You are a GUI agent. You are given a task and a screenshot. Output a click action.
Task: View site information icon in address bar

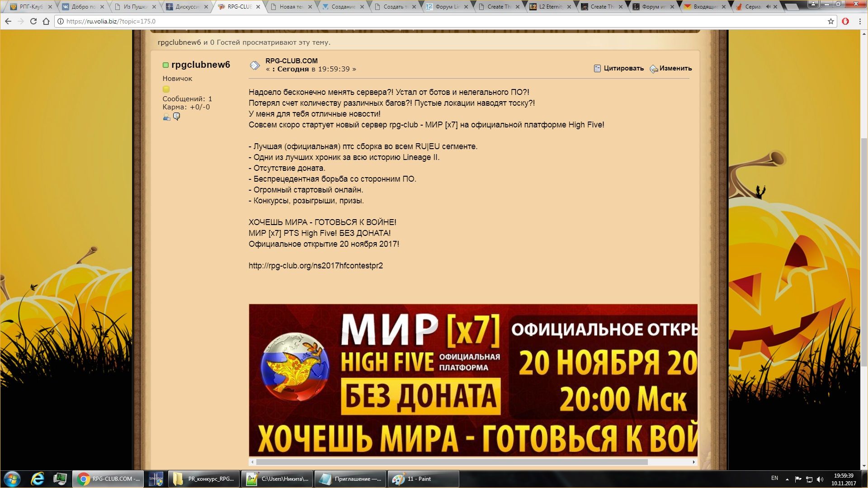click(x=61, y=21)
